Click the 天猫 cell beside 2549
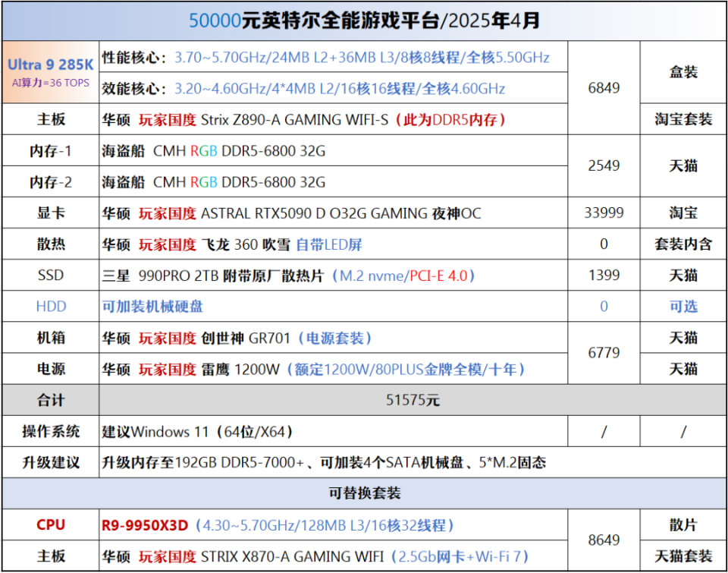 click(683, 166)
